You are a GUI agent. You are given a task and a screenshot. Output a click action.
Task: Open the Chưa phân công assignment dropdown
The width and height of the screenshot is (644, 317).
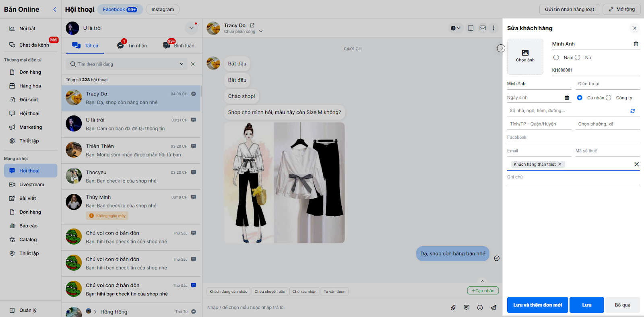[244, 31]
